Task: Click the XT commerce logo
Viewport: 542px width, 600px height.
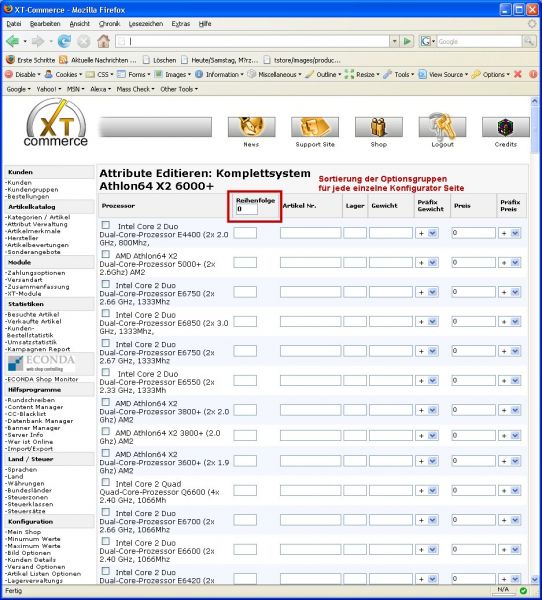Action: (x=56, y=123)
